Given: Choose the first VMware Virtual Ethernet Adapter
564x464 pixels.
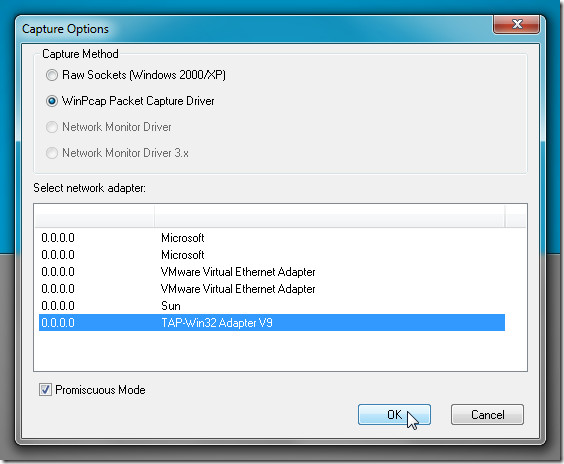Looking at the screenshot, I should (x=272, y=272).
